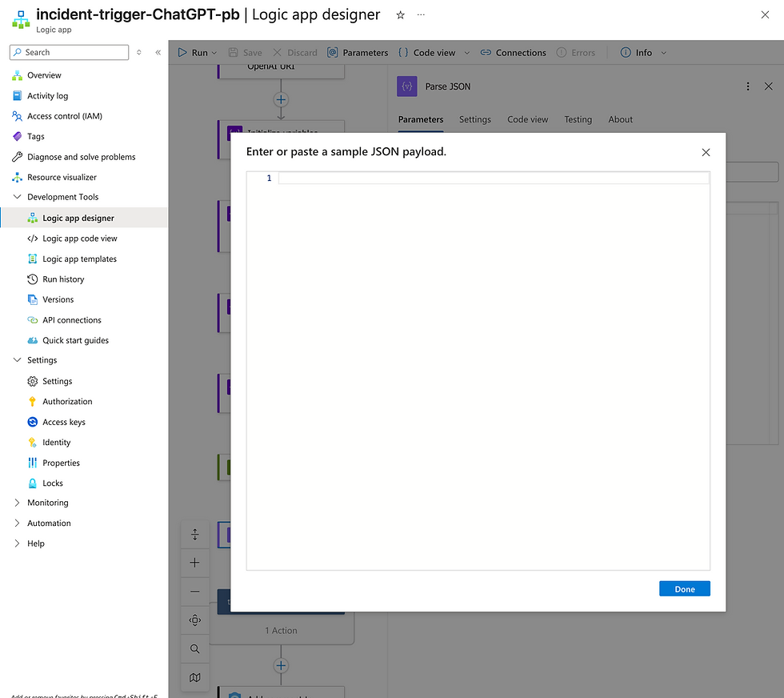Collapse the Development Tools section
The image size is (784, 698).
[x=17, y=197]
